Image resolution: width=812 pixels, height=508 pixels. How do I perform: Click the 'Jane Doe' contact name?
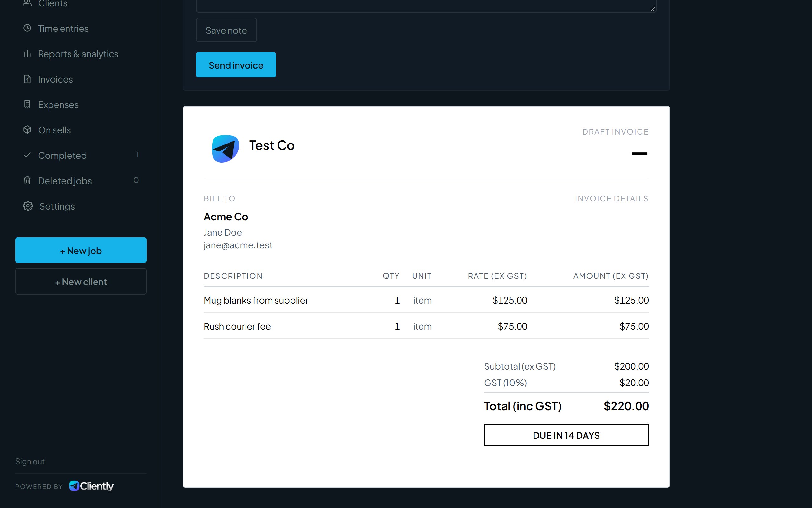222,232
